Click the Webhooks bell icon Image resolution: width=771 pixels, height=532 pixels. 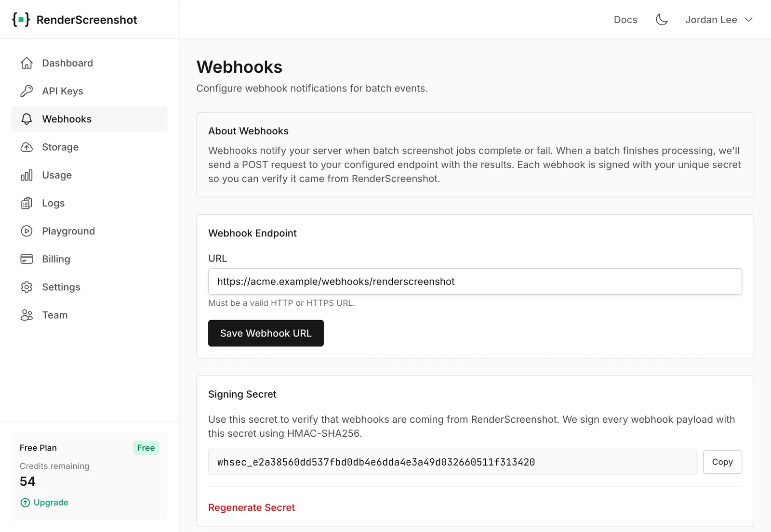[27, 119]
